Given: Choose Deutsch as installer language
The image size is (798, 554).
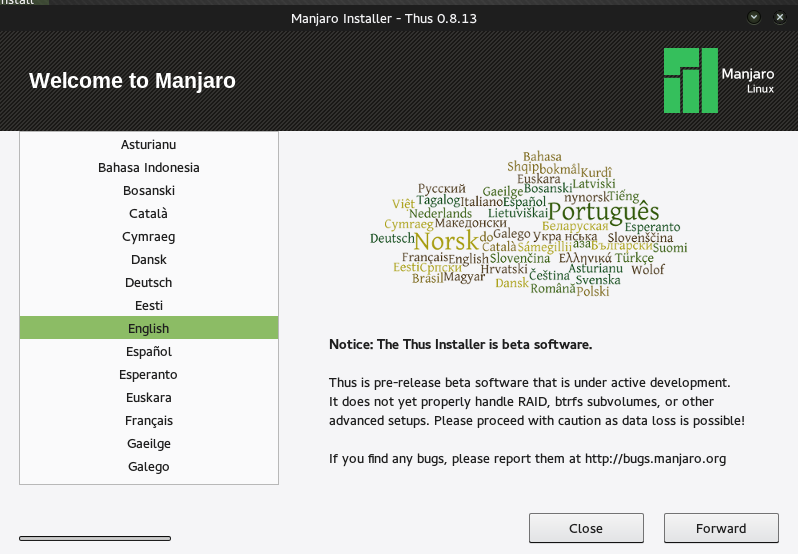Looking at the screenshot, I should 149,282.
